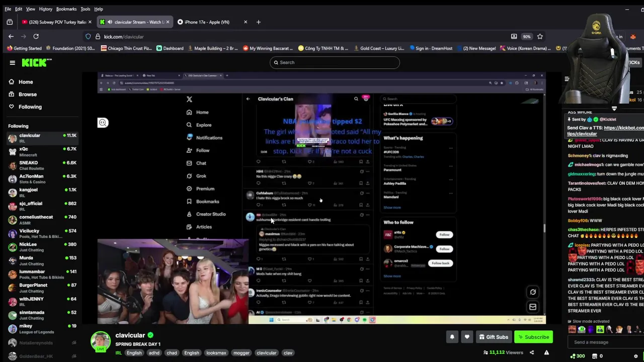
Task: Click the kickbot tips link in chat
Action: (606, 131)
